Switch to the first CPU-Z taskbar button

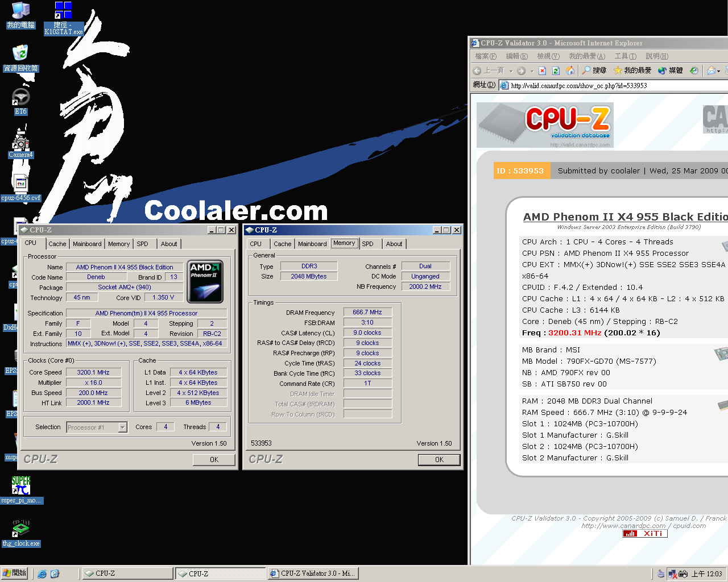[128, 574]
